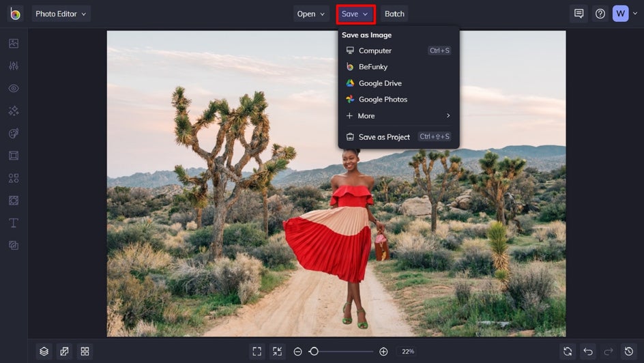
Task: Select the Text tool
Action: point(14,222)
